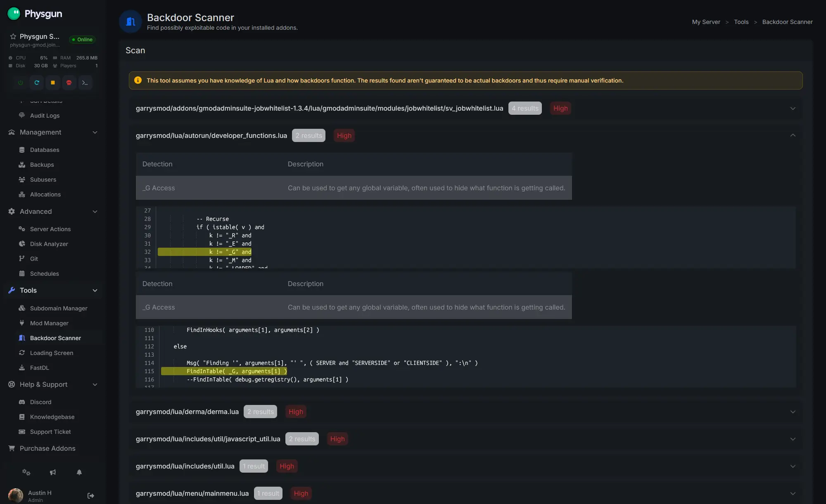
Task: Click highlighted code line 115 FindInTable
Action: [224, 371]
